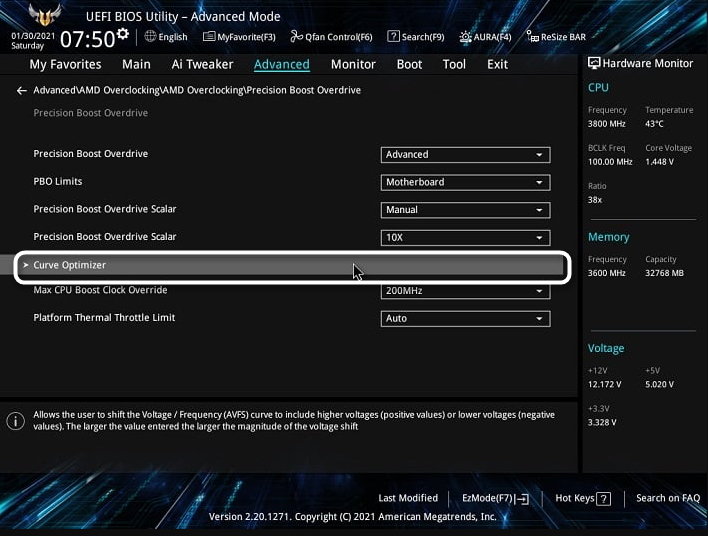Click the Ratio value 38x
The height and width of the screenshot is (536, 708).
[x=595, y=200]
